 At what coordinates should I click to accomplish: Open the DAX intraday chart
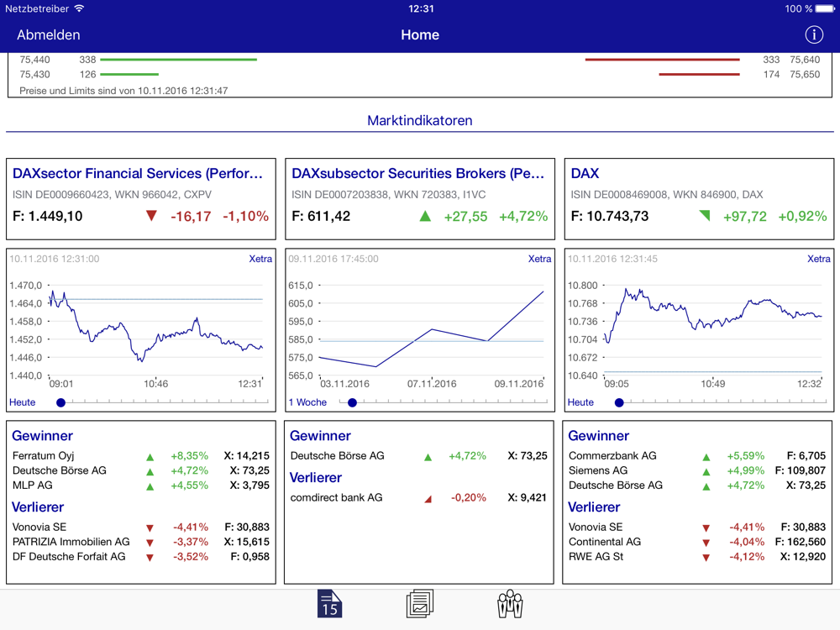tap(699, 329)
